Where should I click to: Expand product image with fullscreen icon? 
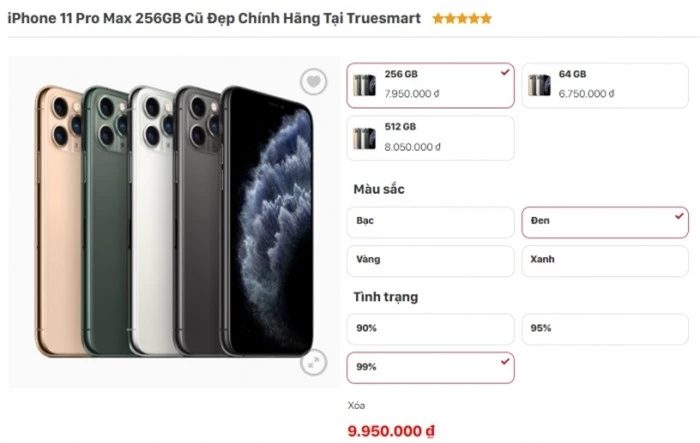tap(313, 362)
